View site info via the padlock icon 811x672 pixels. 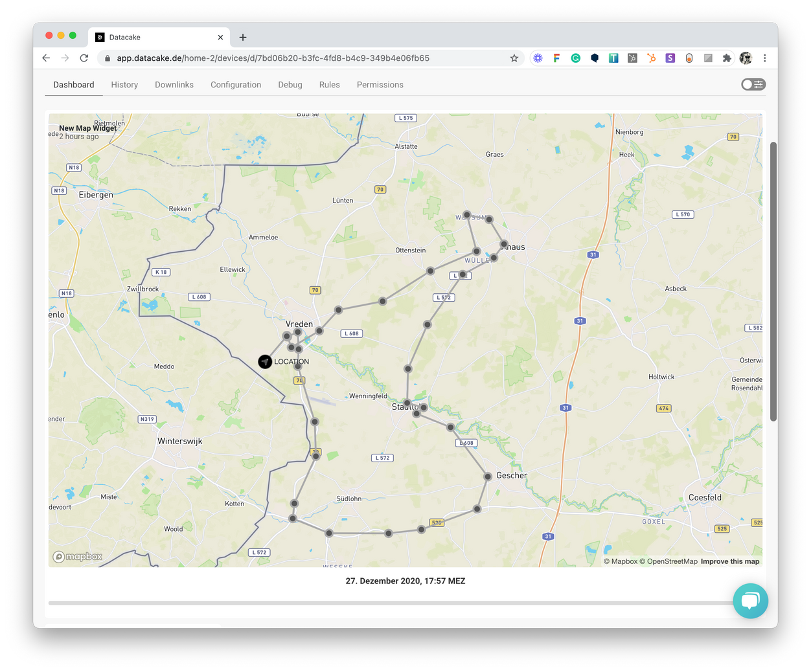pyautogui.click(x=107, y=58)
